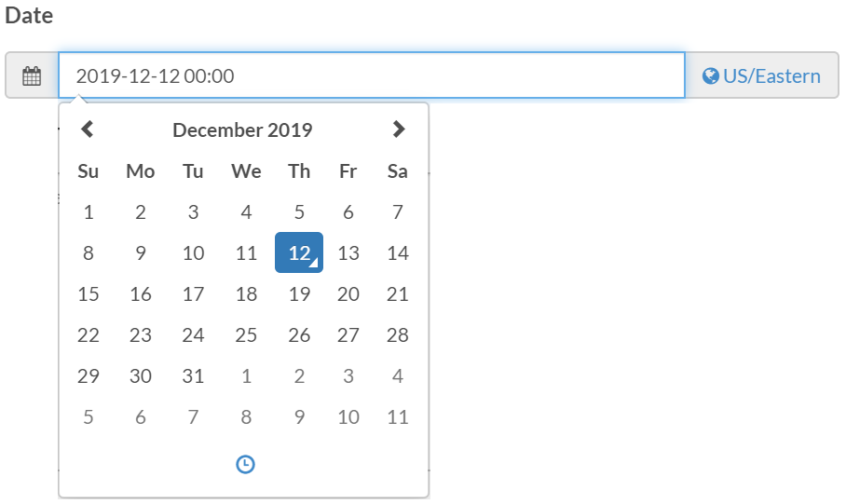This screenshot has height=504, width=846.
Task: Click the globe icon for timezone
Action: coord(710,76)
